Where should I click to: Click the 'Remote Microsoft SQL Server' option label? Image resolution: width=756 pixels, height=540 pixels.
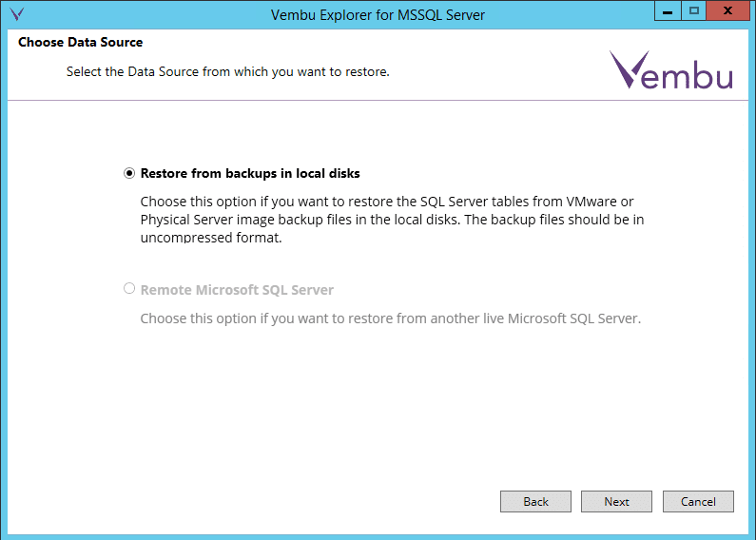pos(237,290)
